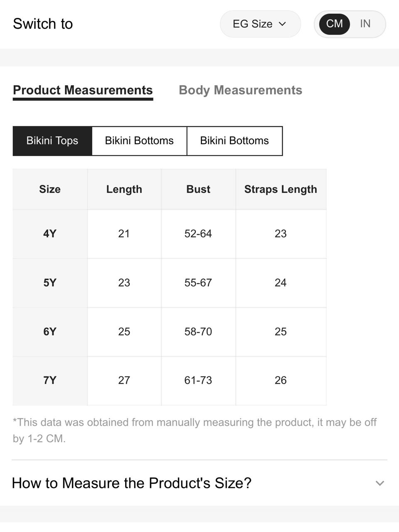Open the Body Measurements tab
Image resolution: width=399 pixels, height=532 pixels.
tap(240, 90)
